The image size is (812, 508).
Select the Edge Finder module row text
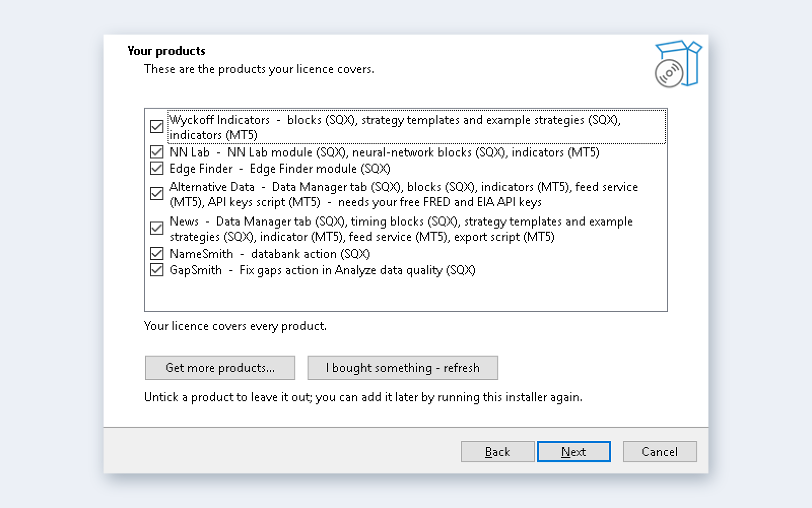280,168
